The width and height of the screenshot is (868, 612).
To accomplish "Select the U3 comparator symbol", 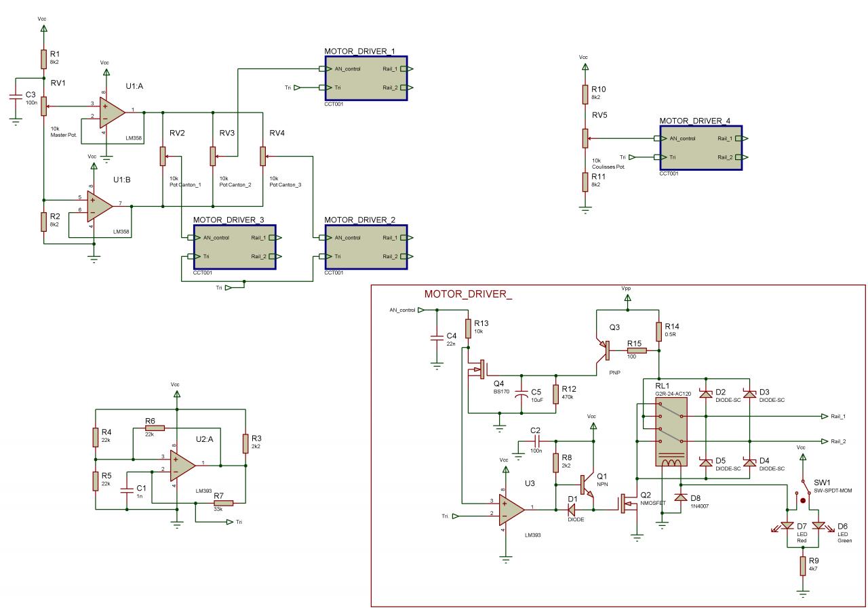I will [x=511, y=510].
